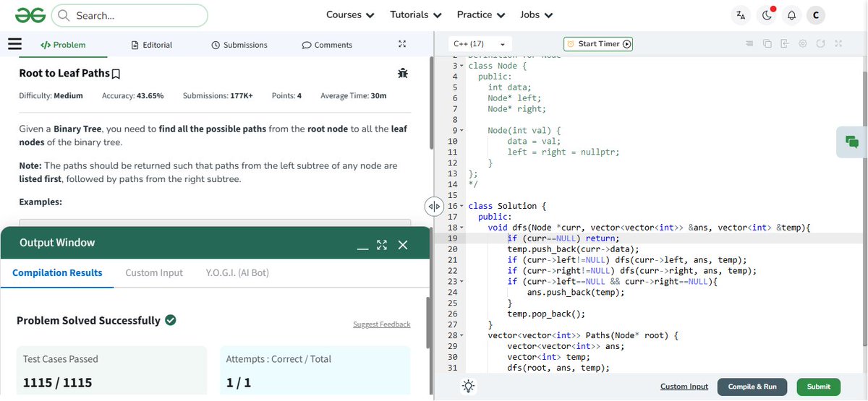Open the C++ (17) language dropdown
This screenshot has width=868, height=401.
pyautogui.click(x=480, y=44)
